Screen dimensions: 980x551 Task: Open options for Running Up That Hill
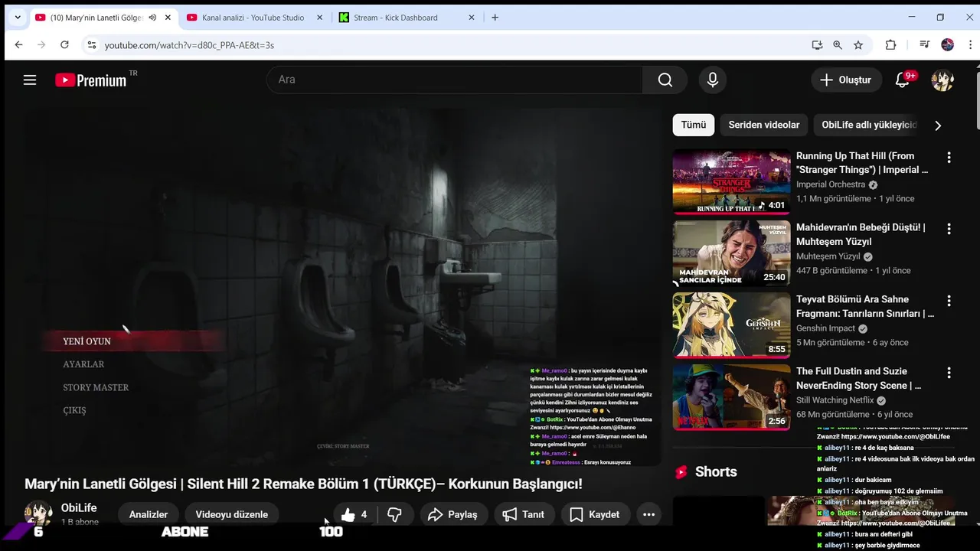(949, 158)
